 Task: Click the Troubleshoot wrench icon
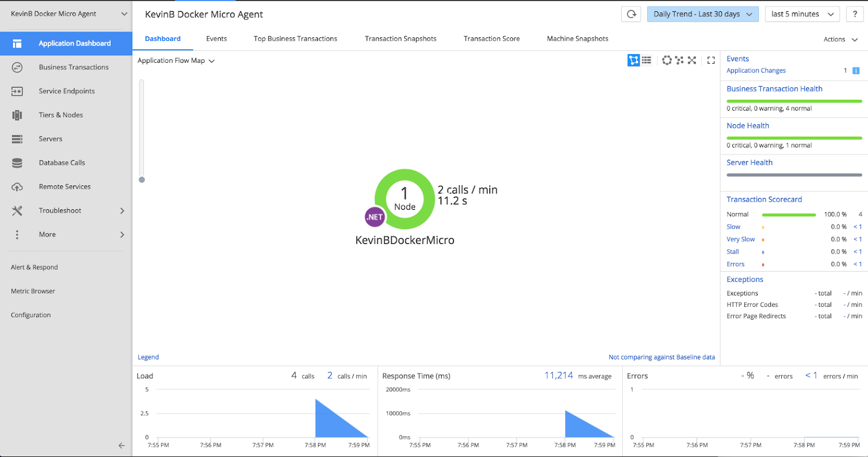click(x=17, y=210)
